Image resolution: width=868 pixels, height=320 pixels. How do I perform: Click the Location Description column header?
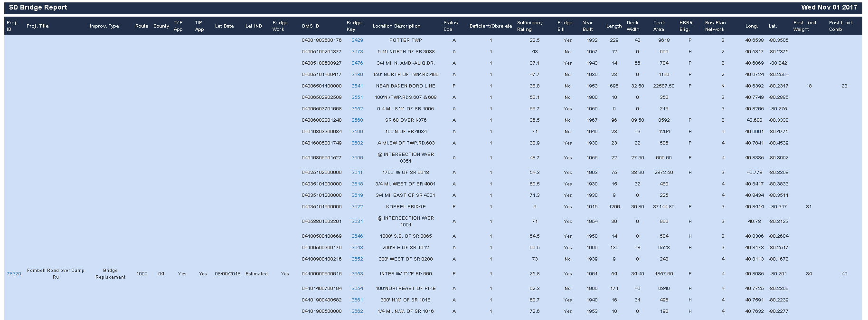[396, 26]
